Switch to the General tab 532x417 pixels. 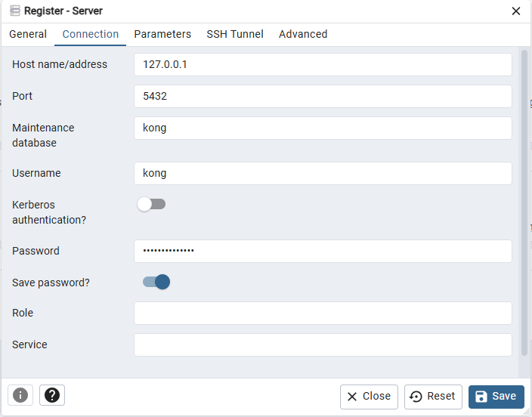[x=28, y=34]
